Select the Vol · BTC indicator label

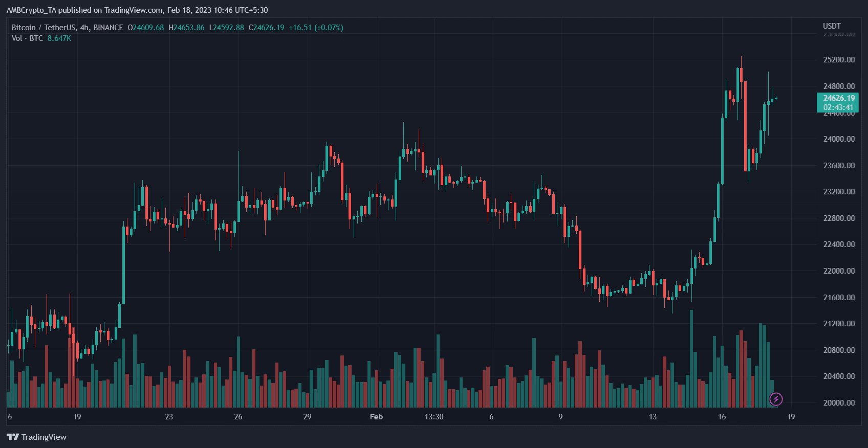click(x=27, y=38)
